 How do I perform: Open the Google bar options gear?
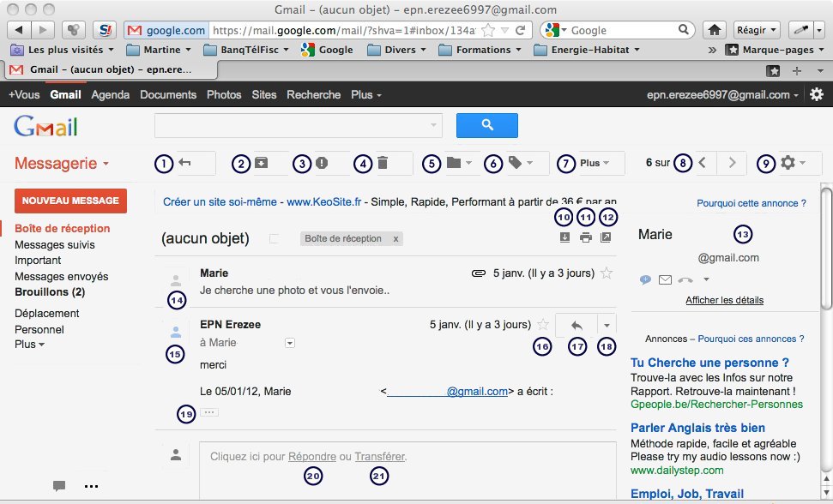coord(817,94)
